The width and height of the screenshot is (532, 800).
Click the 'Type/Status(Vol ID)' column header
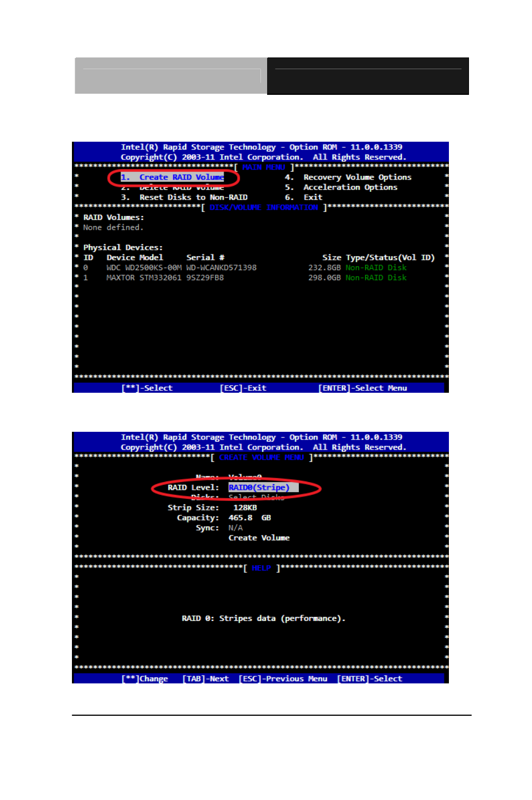(390, 258)
